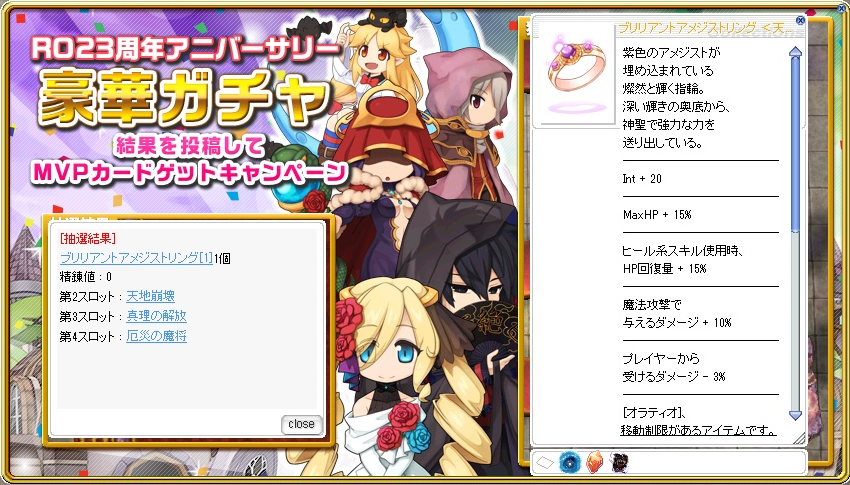Click the underlined 移動制限があるアイテムです text
Image resolution: width=850 pixels, height=485 pixels.
(698, 431)
